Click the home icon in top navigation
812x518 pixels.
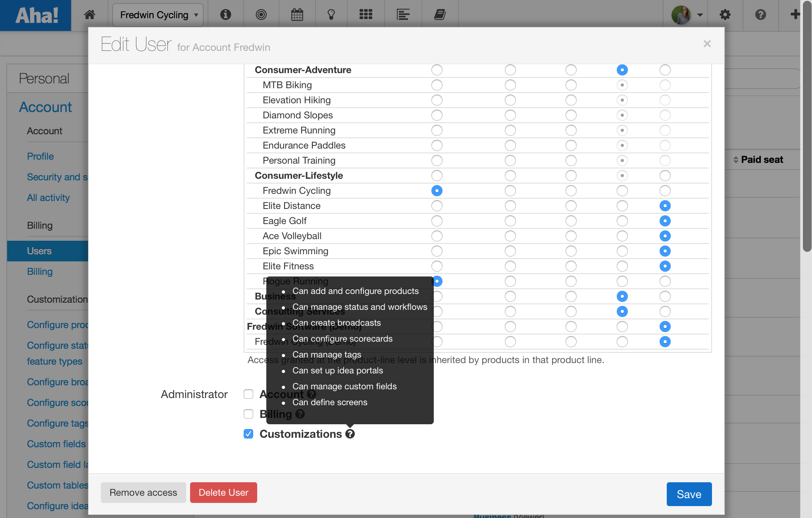90,15
